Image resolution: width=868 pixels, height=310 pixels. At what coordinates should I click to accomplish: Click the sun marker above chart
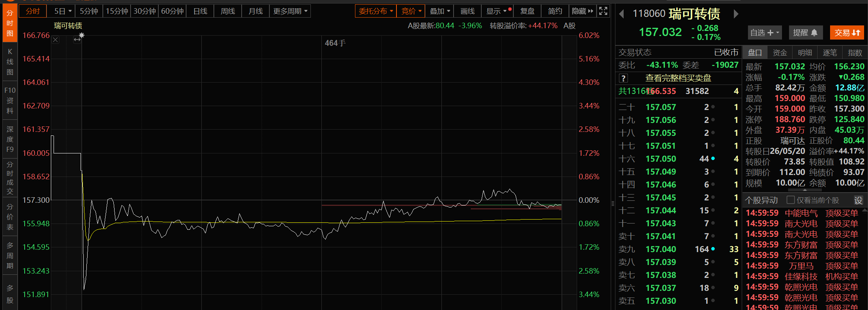pos(81,35)
